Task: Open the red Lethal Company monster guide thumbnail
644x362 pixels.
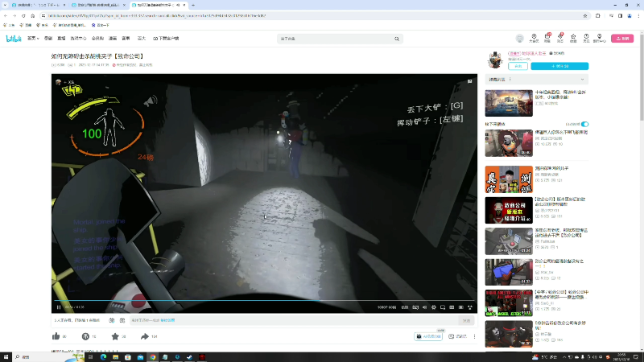Action: (x=509, y=210)
